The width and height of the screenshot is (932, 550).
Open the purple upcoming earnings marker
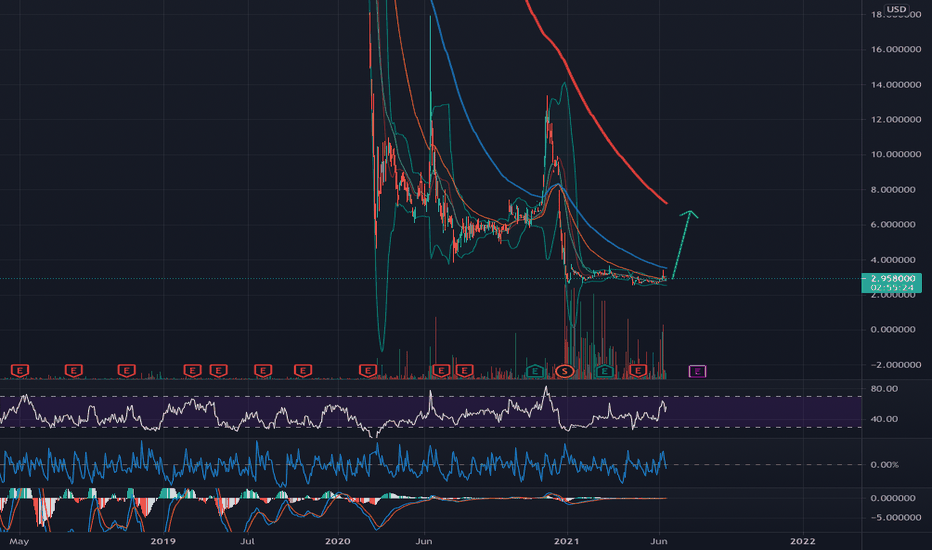click(x=697, y=371)
